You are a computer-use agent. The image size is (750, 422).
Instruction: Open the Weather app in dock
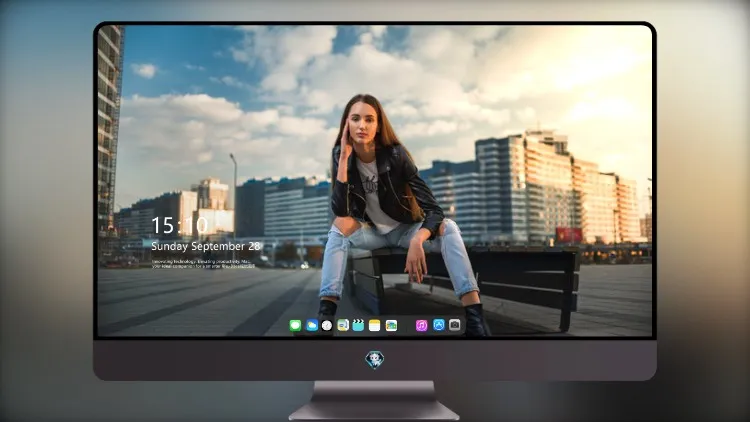pos(311,325)
